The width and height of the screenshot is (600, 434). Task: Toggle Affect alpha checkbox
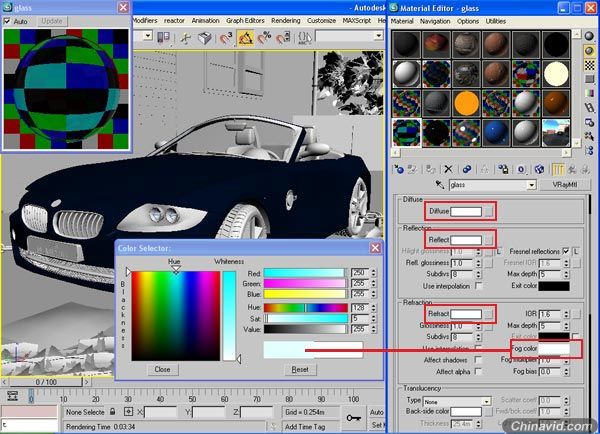478,371
